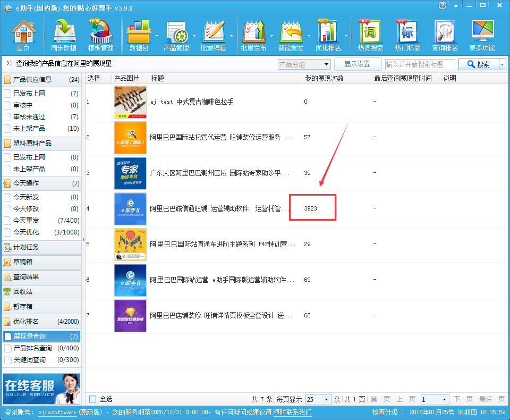The image size is (510, 420).
Task: Click the 旺铺详情页模板 product thumbnail
Action: coord(130,316)
